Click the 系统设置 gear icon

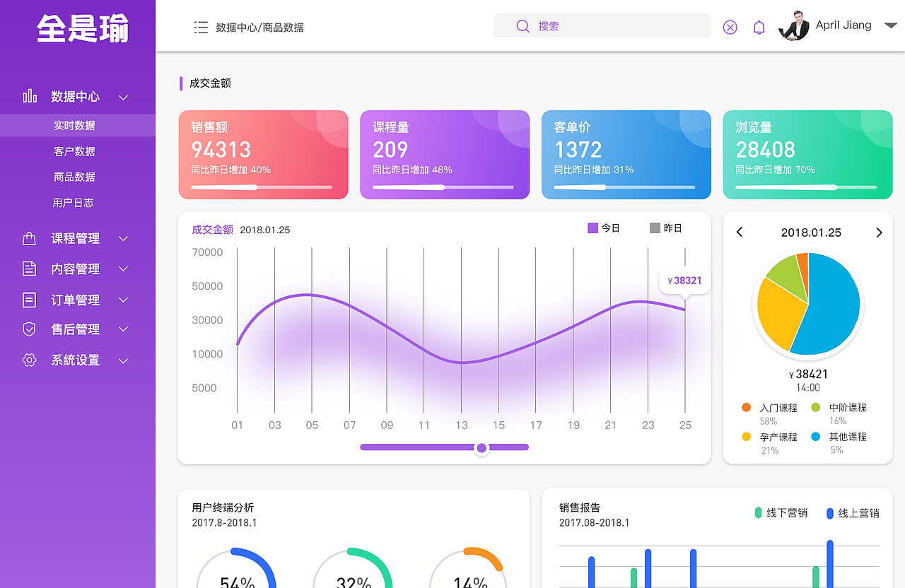[x=29, y=360]
